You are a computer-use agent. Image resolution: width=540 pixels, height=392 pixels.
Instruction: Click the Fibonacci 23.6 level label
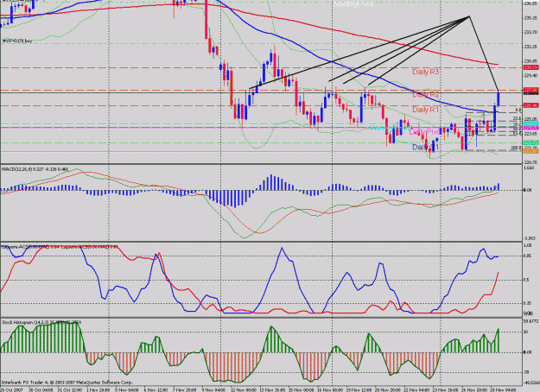(517, 118)
